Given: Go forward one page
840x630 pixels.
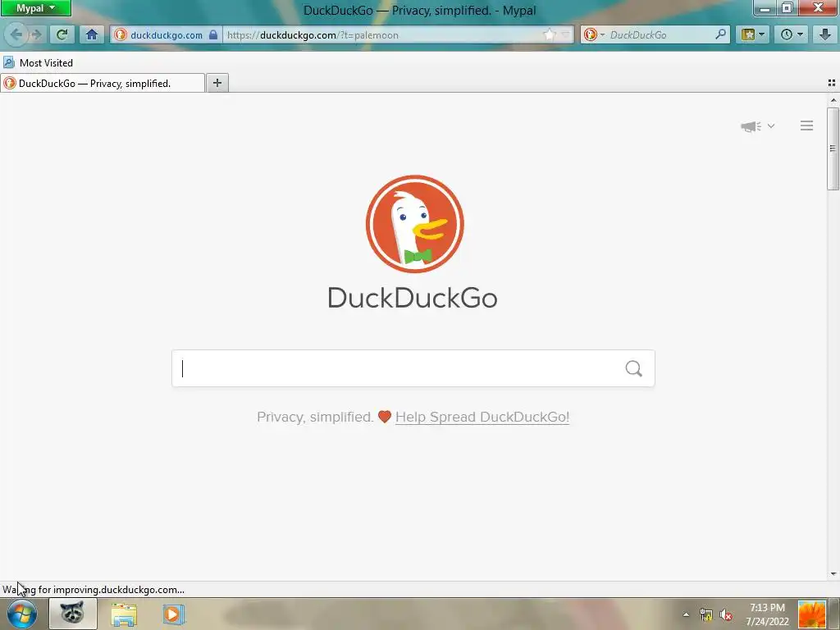Looking at the screenshot, I should tap(36, 34).
